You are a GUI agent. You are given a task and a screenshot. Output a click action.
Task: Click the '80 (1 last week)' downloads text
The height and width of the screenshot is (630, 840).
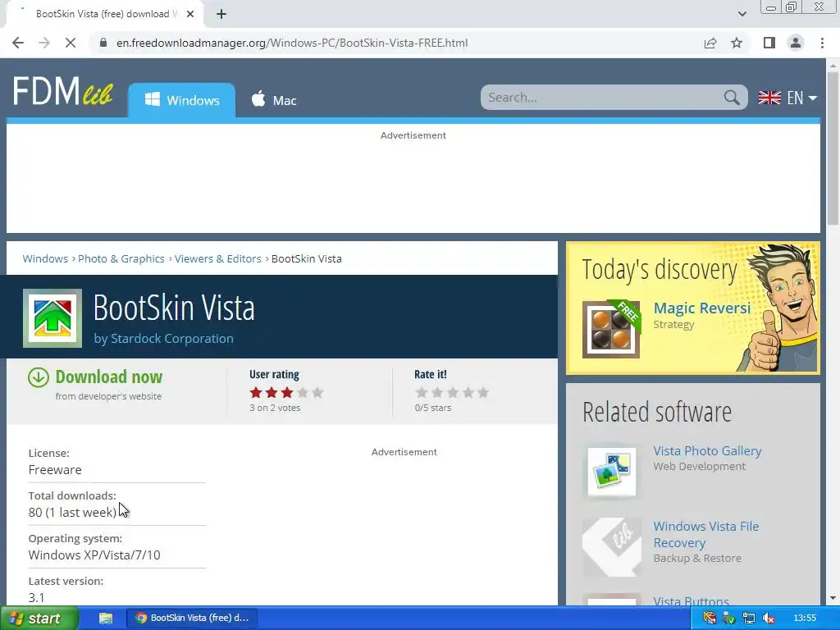click(72, 513)
